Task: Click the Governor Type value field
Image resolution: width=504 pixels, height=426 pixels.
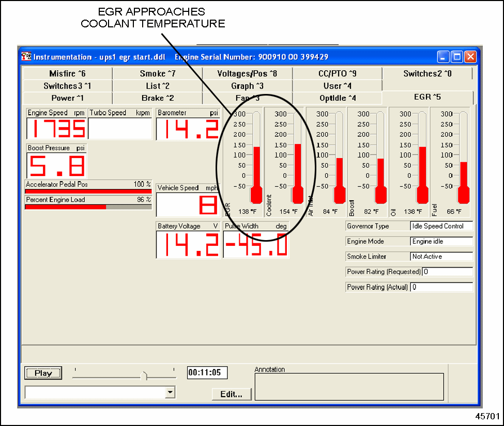Action: click(441, 226)
